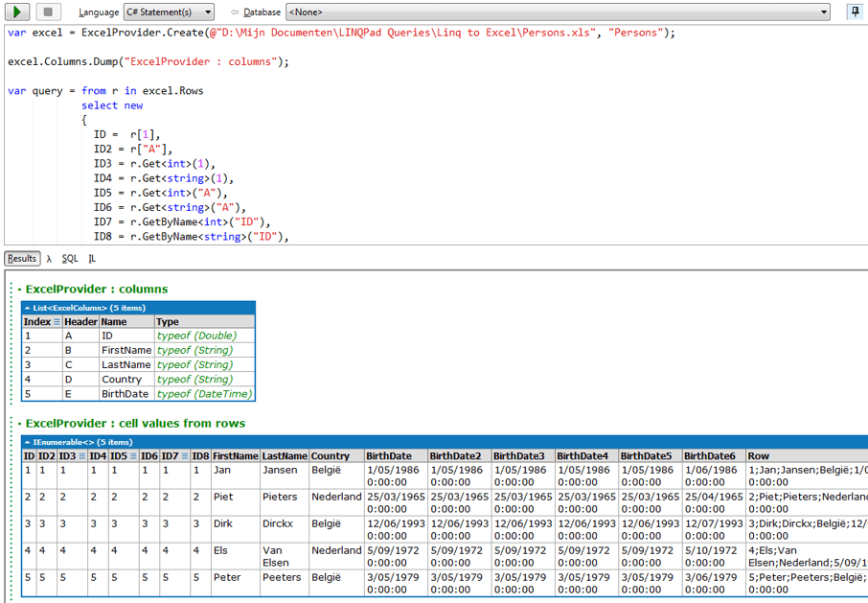The image size is (868, 603).
Task: Click the ID8 column header
Action: (200, 456)
